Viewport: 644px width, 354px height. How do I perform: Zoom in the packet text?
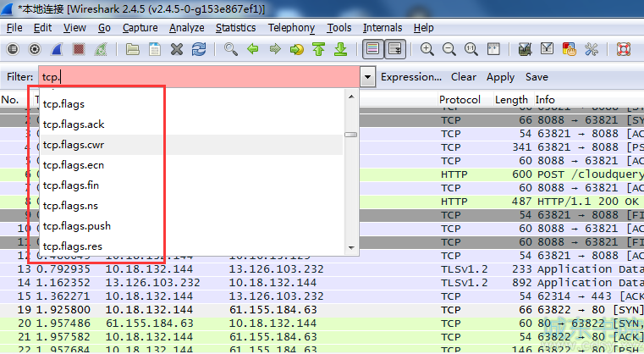click(x=427, y=49)
